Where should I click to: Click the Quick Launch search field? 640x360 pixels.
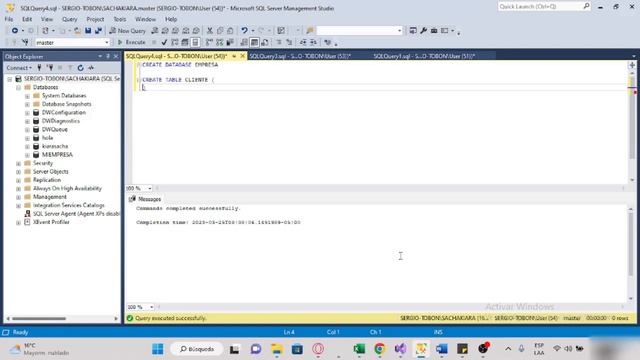(x=544, y=7)
